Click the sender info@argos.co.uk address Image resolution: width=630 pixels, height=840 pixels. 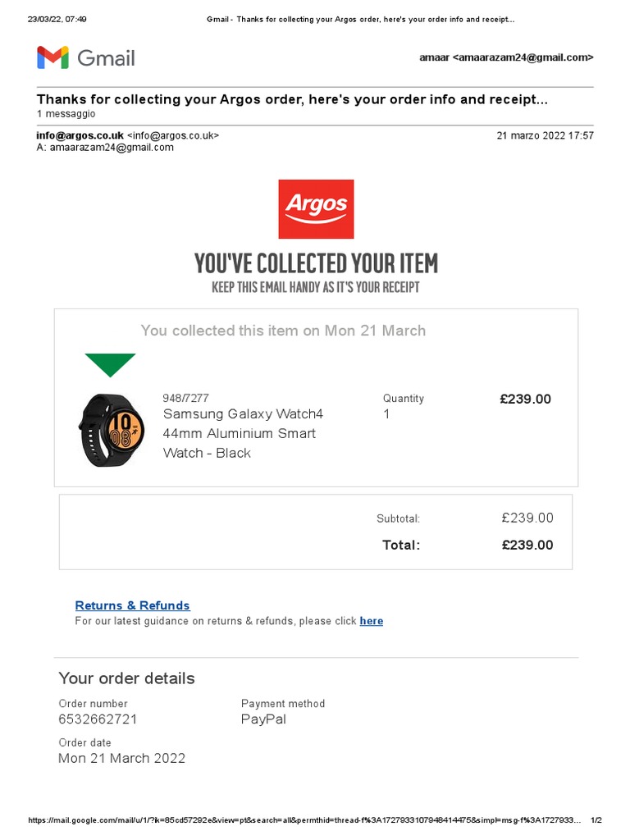pos(80,135)
